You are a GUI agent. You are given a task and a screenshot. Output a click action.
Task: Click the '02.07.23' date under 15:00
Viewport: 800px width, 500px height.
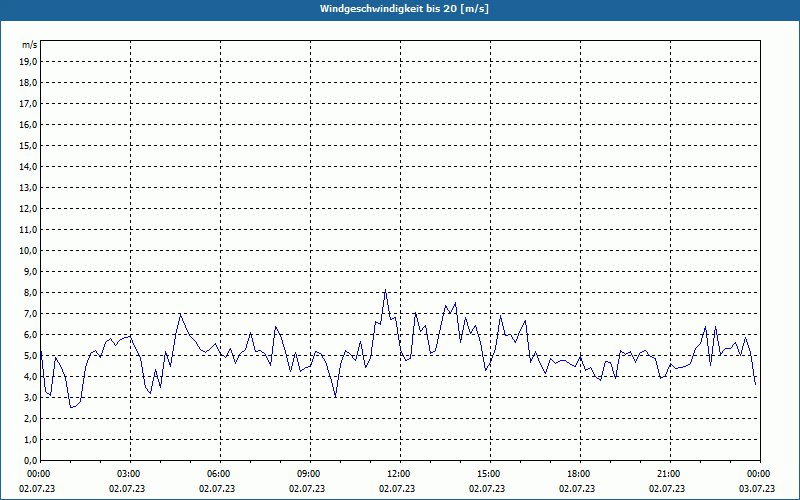pyautogui.click(x=487, y=488)
